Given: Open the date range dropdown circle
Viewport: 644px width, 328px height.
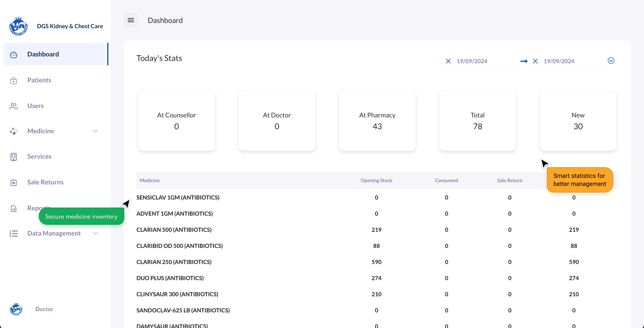Looking at the screenshot, I should click(x=611, y=61).
